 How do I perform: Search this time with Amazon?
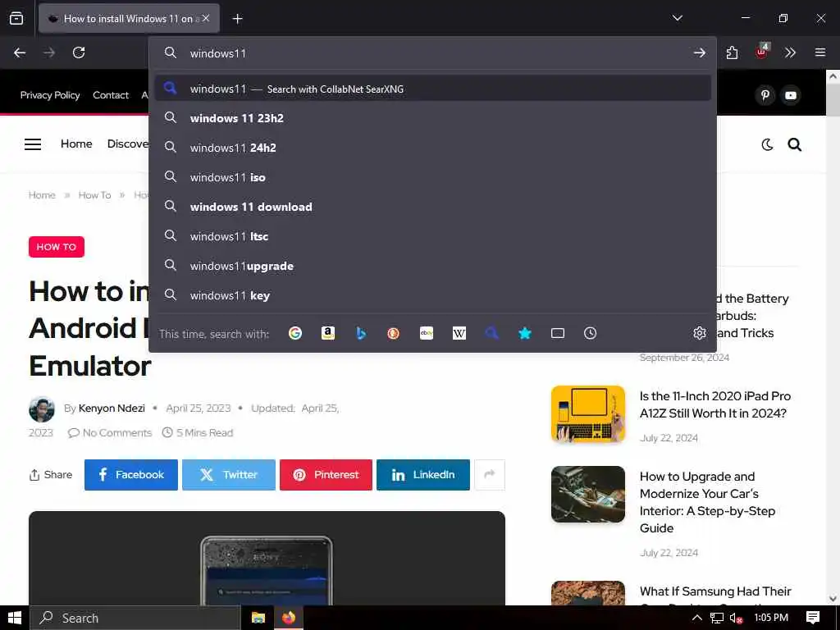(328, 333)
